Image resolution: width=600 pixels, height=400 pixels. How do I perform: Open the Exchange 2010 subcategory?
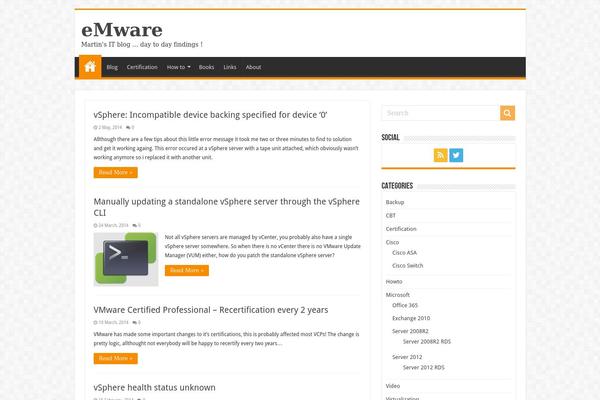[x=411, y=318]
